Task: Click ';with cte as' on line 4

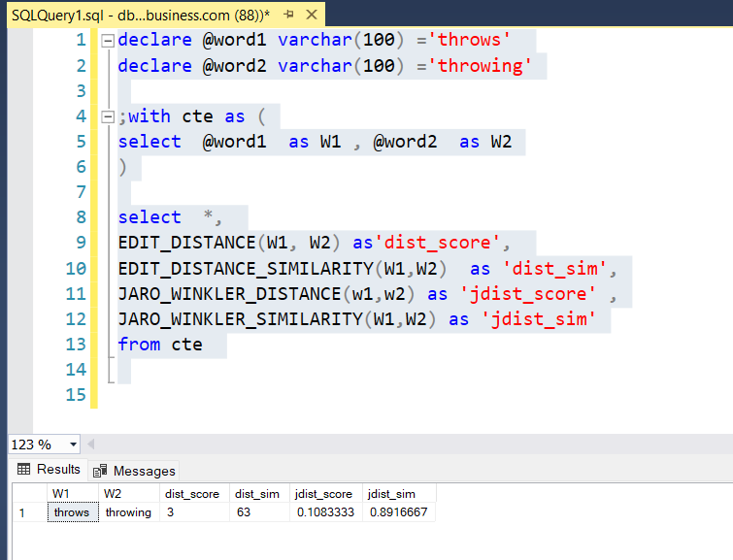Action: [x=182, y=116]
